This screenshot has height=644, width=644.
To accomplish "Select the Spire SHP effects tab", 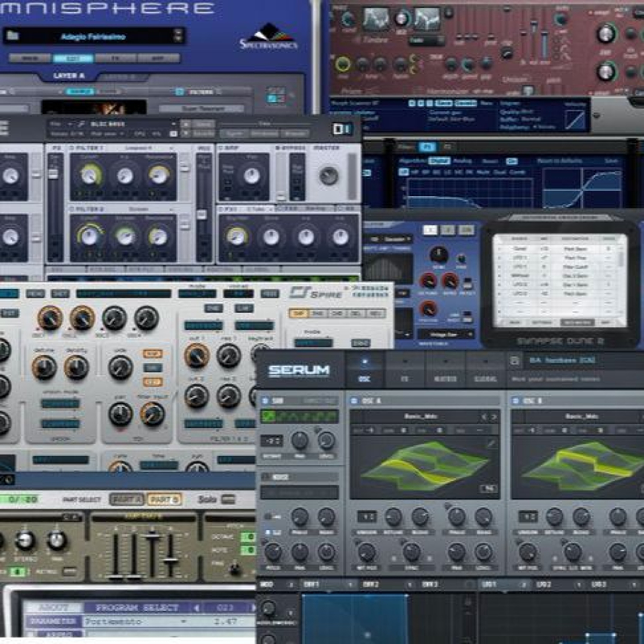I will (x=298, y=313).
